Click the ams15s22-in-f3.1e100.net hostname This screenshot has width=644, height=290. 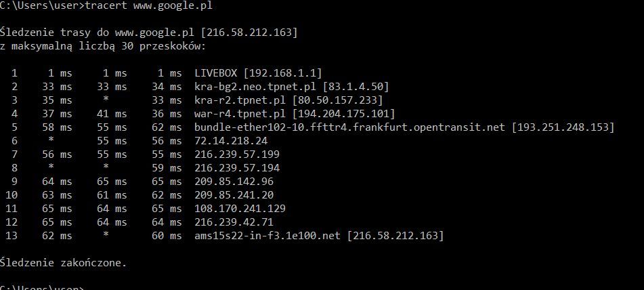(267, 235)
